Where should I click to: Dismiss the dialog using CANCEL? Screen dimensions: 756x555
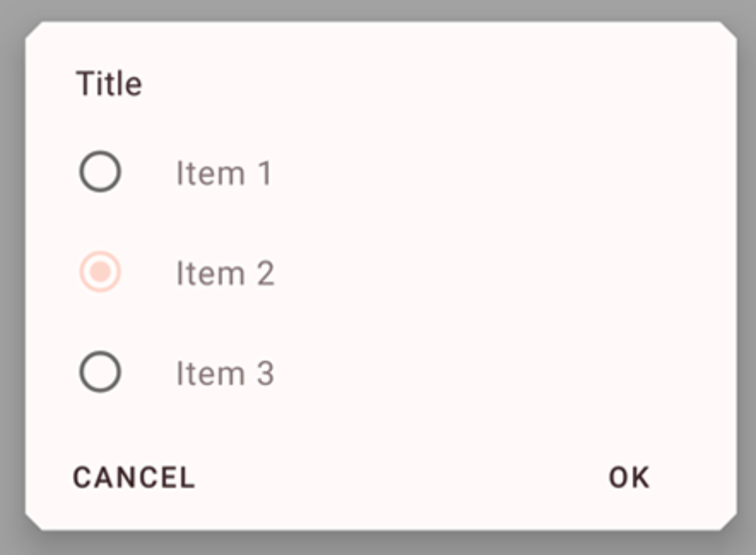click(134, 478)
